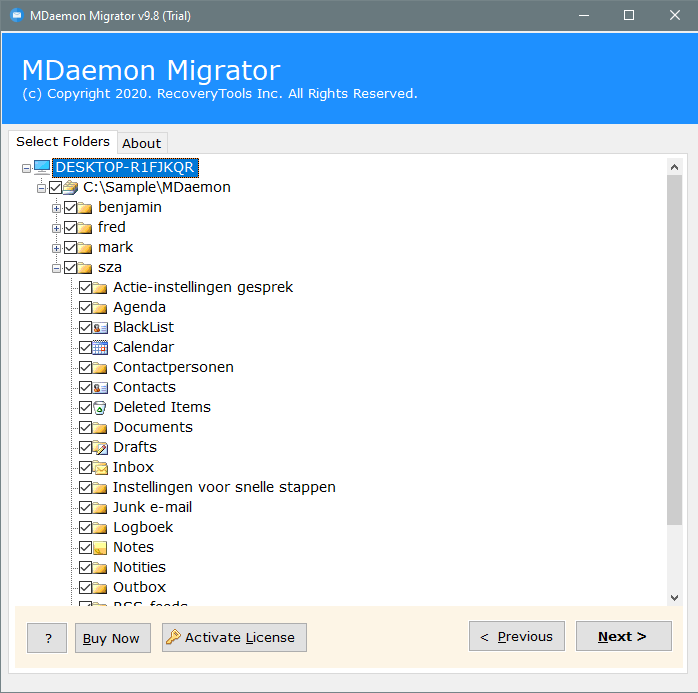The height and width of the screenshot is (693, 698).
Task: Toggle the Calendar checkbox
Action: (x=85, y=347)
